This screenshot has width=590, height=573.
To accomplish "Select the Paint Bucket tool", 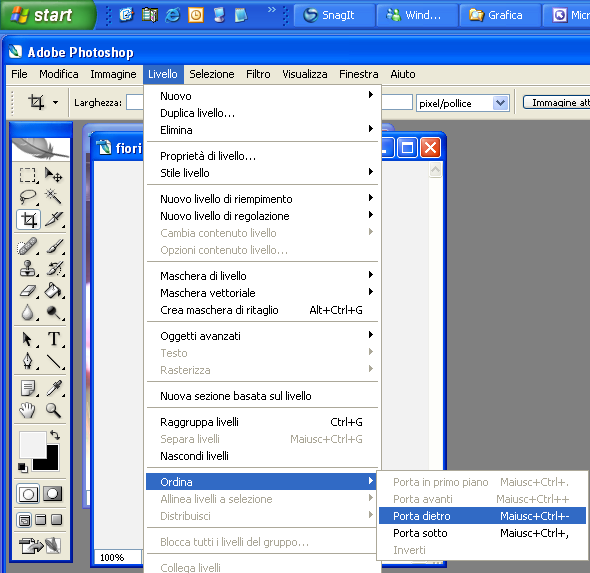I will click(53, 290).
